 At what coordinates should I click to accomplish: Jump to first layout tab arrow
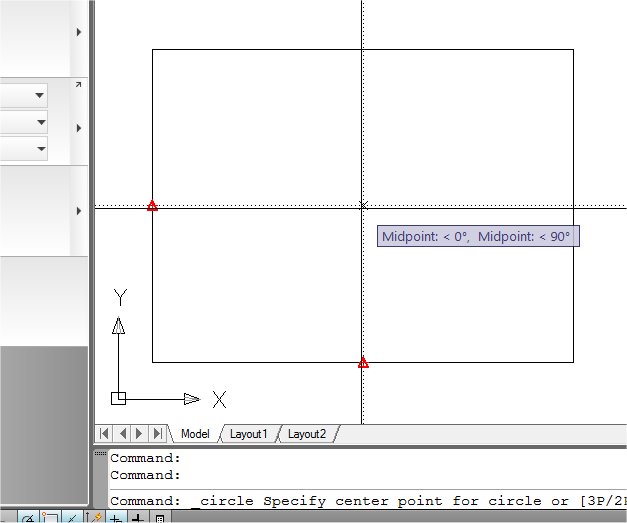[104, 433]
